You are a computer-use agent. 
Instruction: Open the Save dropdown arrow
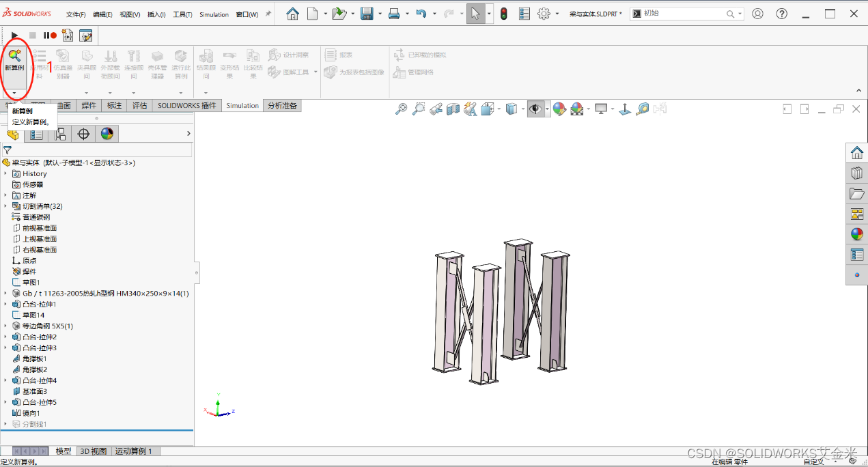coord(379,14)
